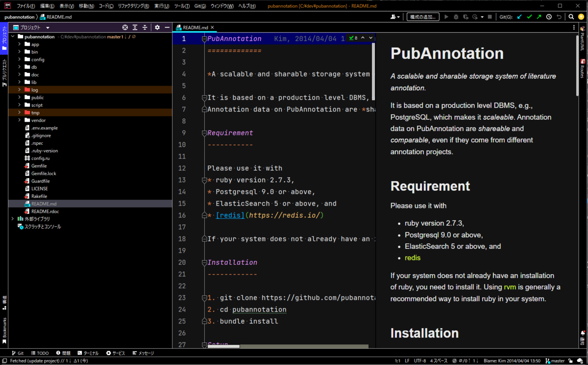This screenshot has width=588, height=365.
Task: Click the locate-file target icon in project panel
Action: click(x=125, y=27)
